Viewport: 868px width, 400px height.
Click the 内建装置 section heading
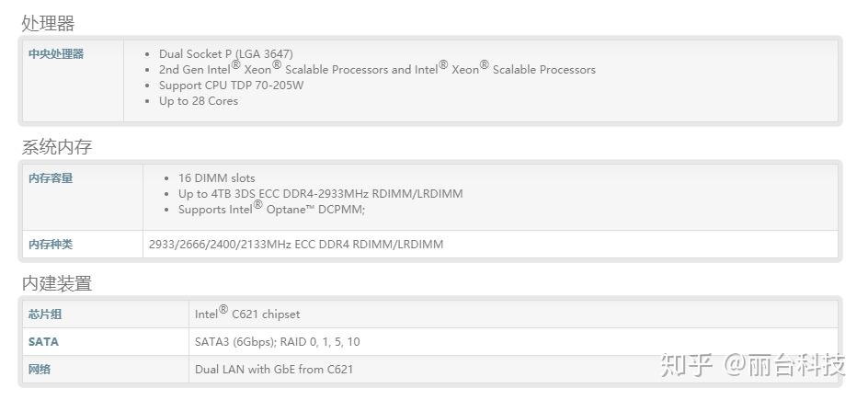click(57, 283)
